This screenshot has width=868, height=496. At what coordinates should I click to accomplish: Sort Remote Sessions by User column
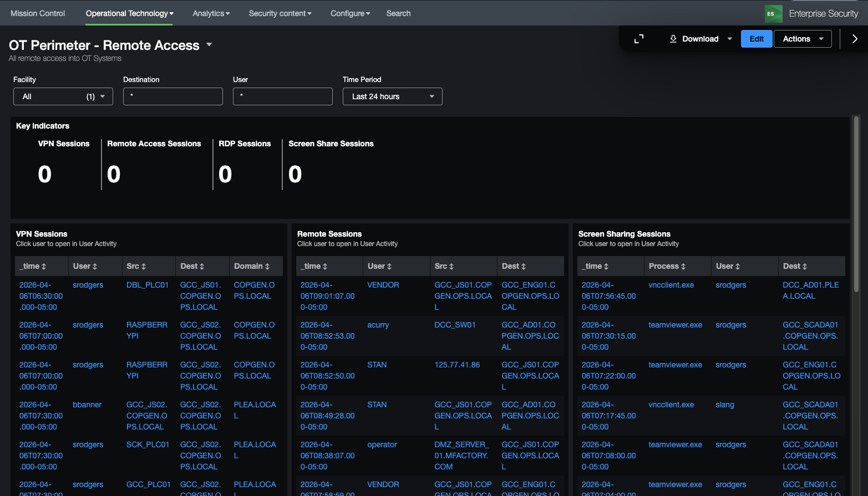pos(379,266)
